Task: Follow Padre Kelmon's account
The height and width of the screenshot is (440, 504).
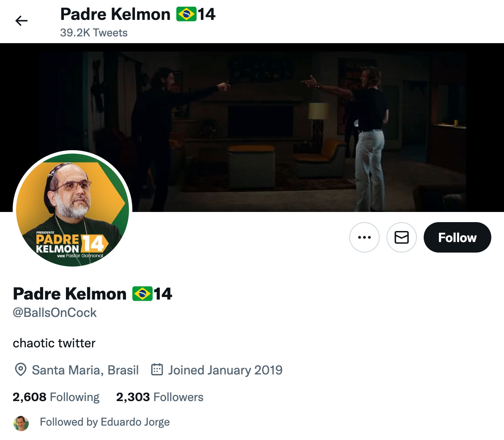Action: point(457,237)
